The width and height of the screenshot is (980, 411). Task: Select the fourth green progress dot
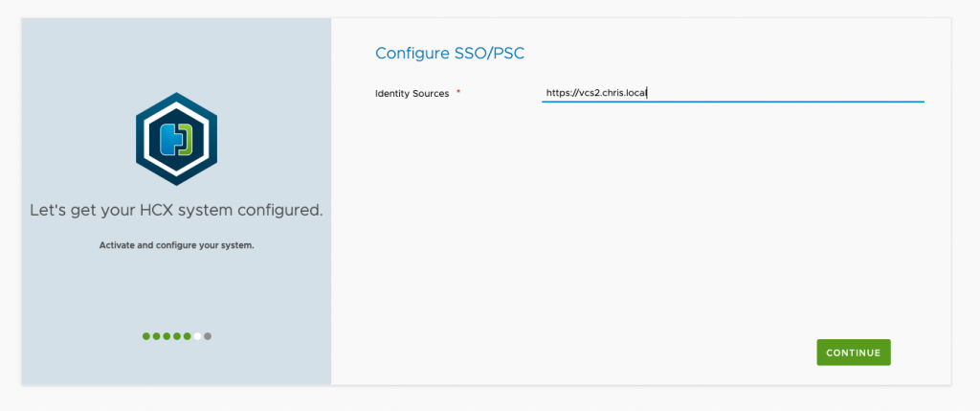177,336
